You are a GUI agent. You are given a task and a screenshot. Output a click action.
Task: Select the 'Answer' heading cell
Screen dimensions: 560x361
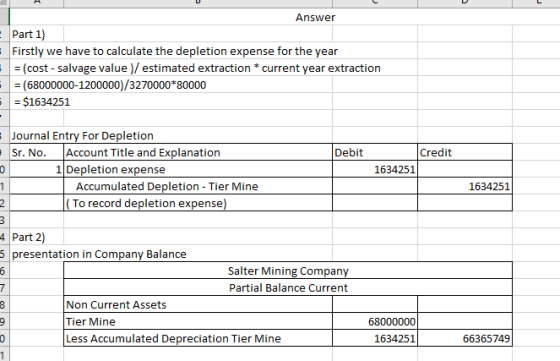point(315,17)
